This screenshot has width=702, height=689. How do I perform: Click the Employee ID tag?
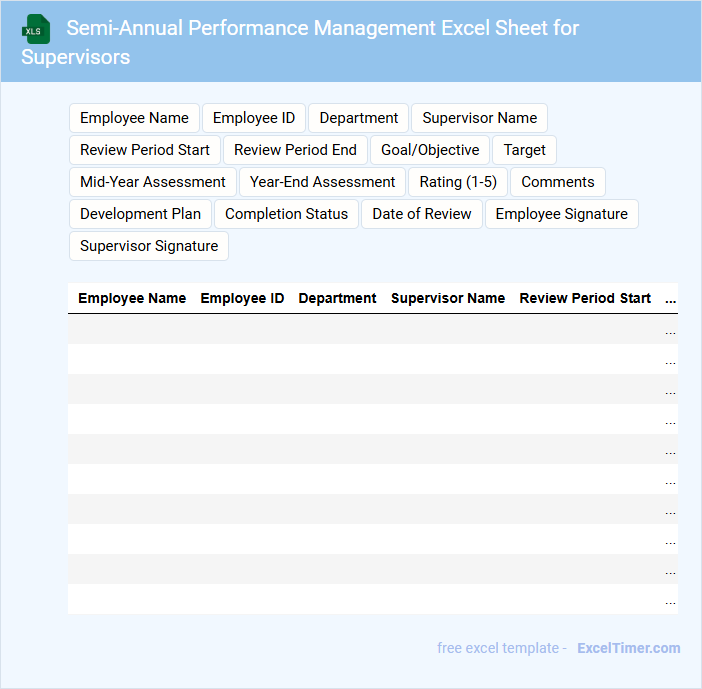(x=254, y=118)
